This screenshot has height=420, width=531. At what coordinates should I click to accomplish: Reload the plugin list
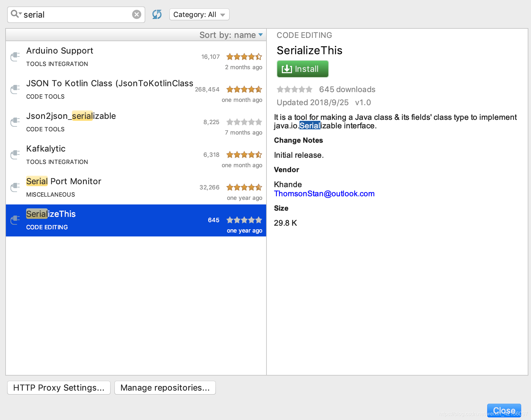click(157, 14)
